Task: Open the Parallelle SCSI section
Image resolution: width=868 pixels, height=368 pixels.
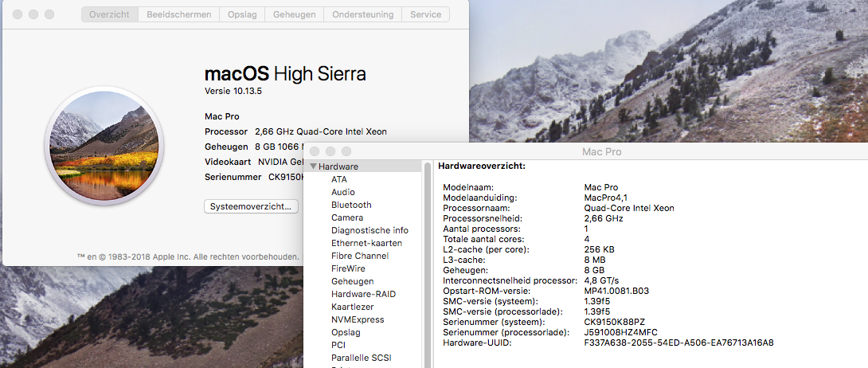Action: [361, 358]
